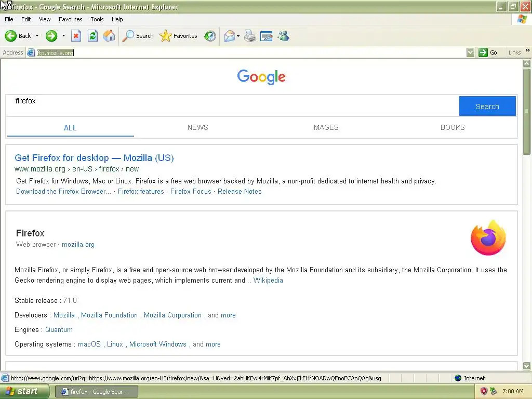Click Mozilla Corporation link
532x399 pixels.
[172, 315]
